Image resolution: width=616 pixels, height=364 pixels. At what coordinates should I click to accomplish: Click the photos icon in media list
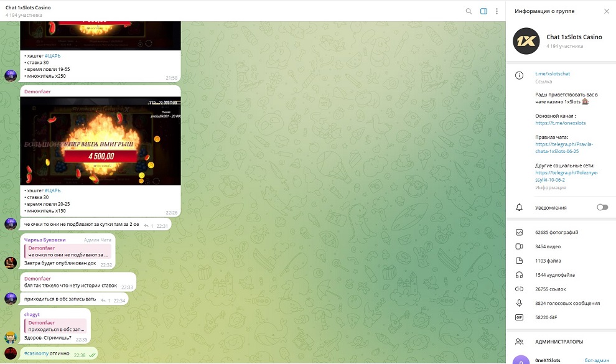520,233
